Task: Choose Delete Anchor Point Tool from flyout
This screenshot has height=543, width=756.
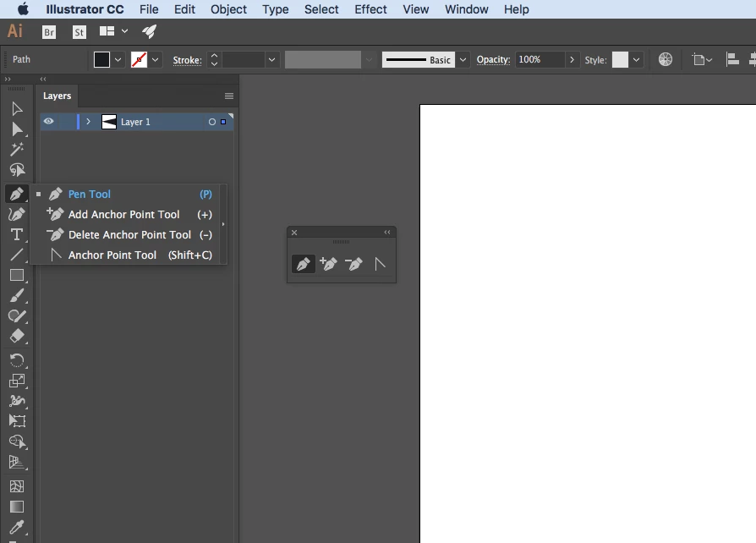Action: pos(129,234)
